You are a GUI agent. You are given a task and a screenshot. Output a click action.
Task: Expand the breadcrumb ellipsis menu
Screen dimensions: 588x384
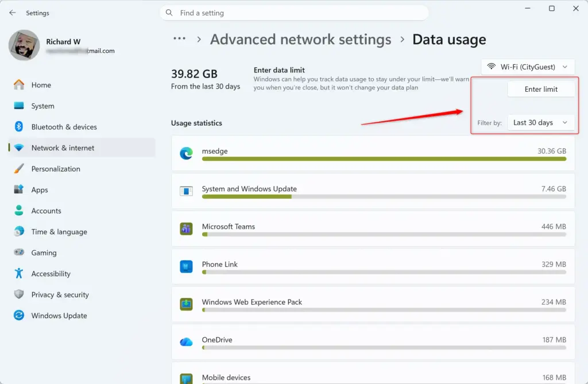coord(179,38)
